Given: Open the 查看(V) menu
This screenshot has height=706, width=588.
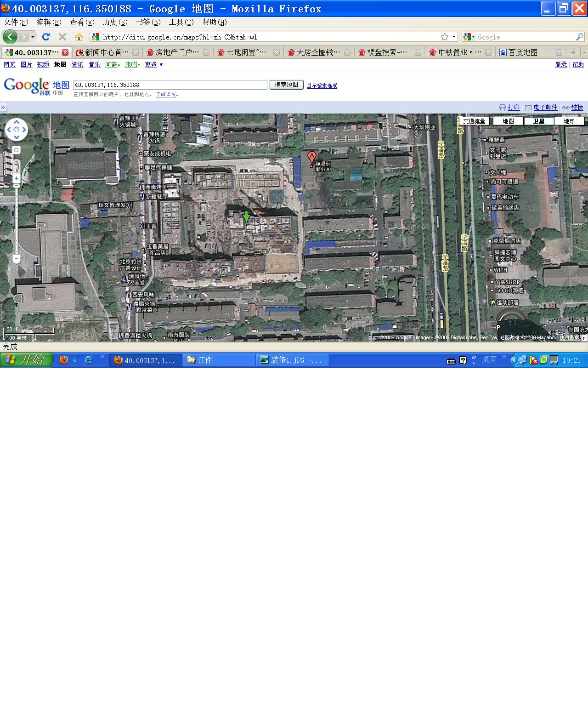Looking at the screenshot, I should point(82,22).
